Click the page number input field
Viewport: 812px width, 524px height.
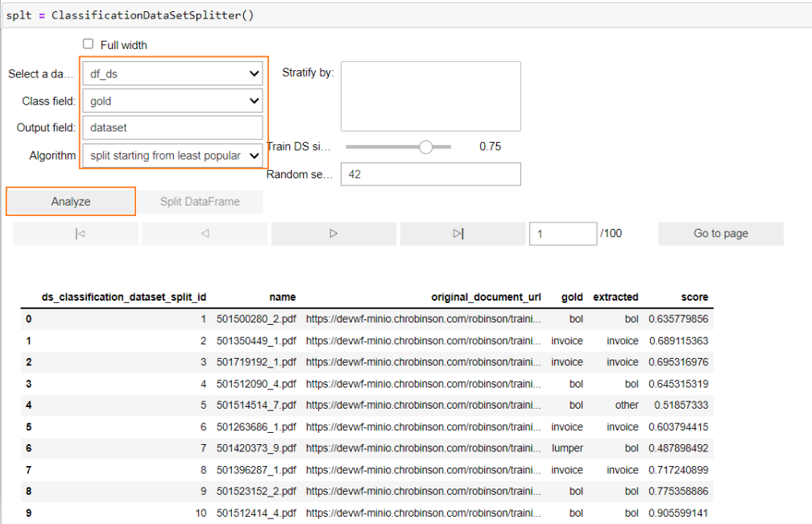[x=563, y=234]
